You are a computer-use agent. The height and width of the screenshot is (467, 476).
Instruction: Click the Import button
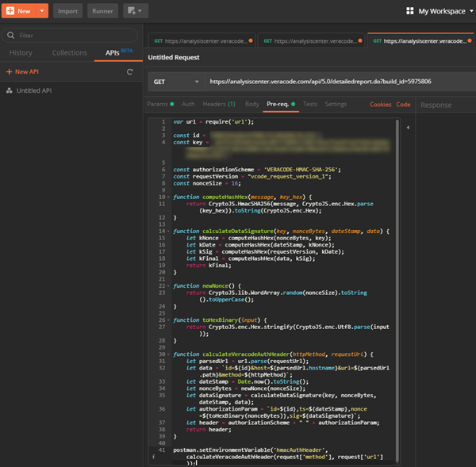[x=67, y=11]
